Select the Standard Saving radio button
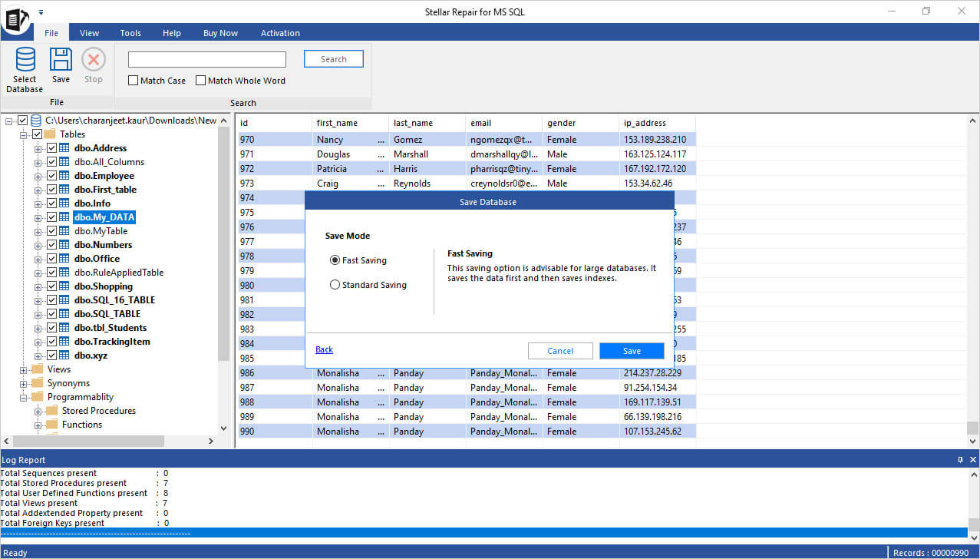 point(335,285)
